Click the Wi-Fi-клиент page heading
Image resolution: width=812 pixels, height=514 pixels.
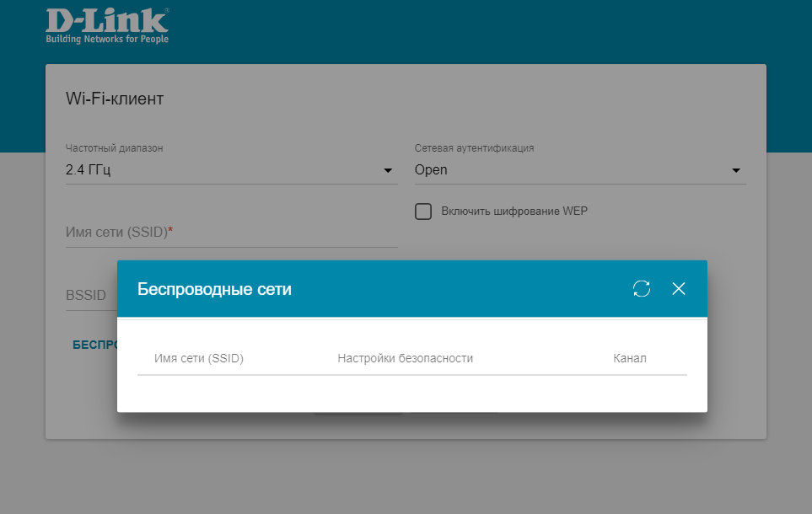click(115, 99)
